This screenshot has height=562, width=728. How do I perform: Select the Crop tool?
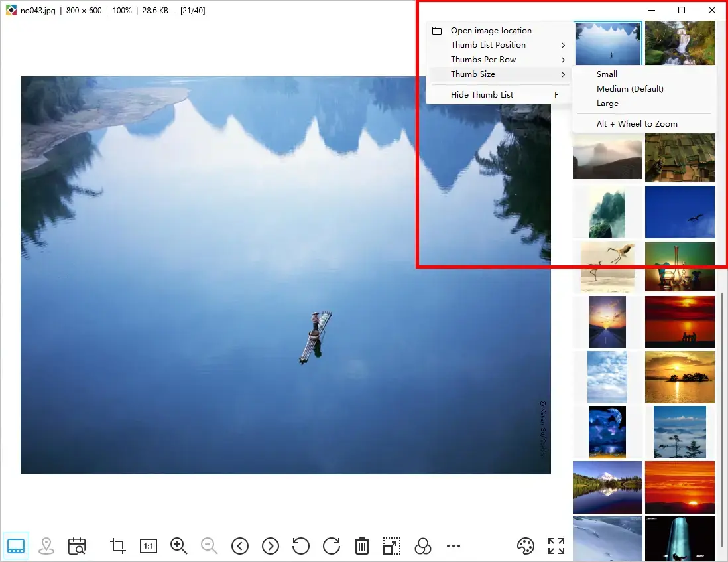(x=117, y=546)
